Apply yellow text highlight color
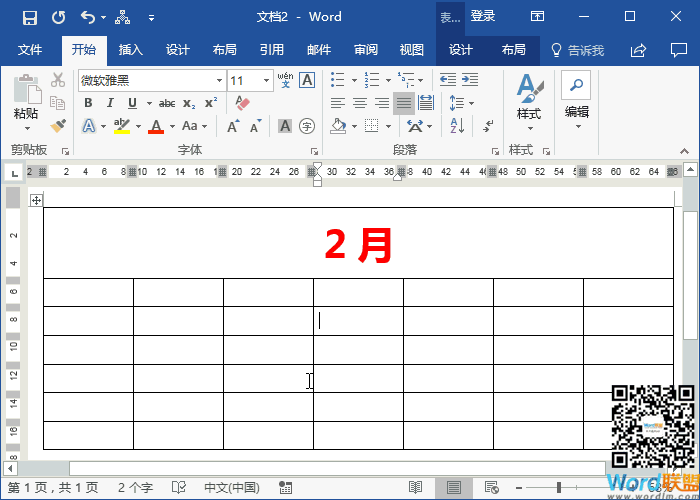The image size is (700, 500). [x=122, y=126]
